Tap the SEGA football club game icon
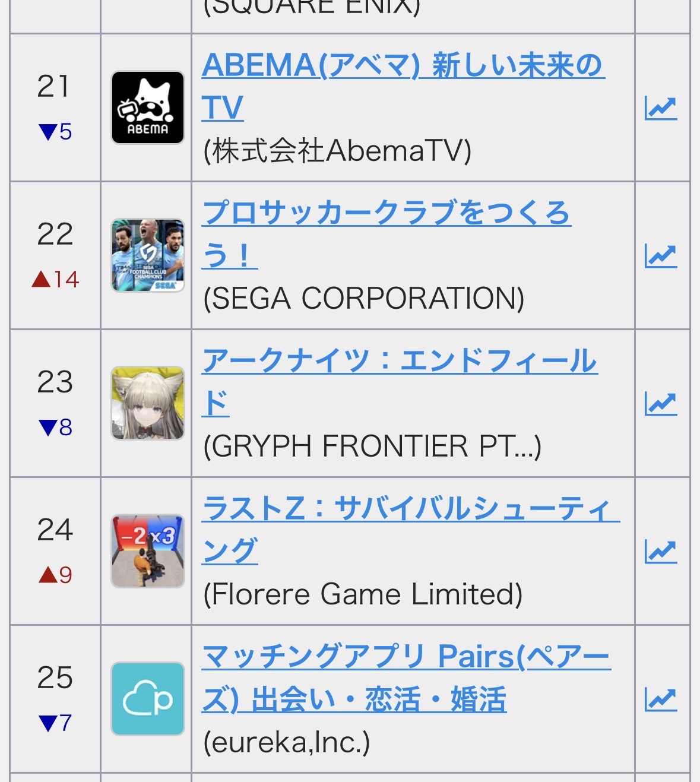The image size is (700, 782). click(148, 255)
